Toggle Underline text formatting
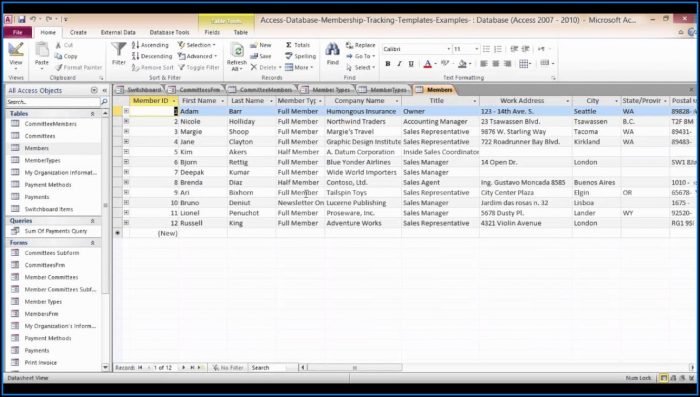The image size is (700, 397). (411, 64)
